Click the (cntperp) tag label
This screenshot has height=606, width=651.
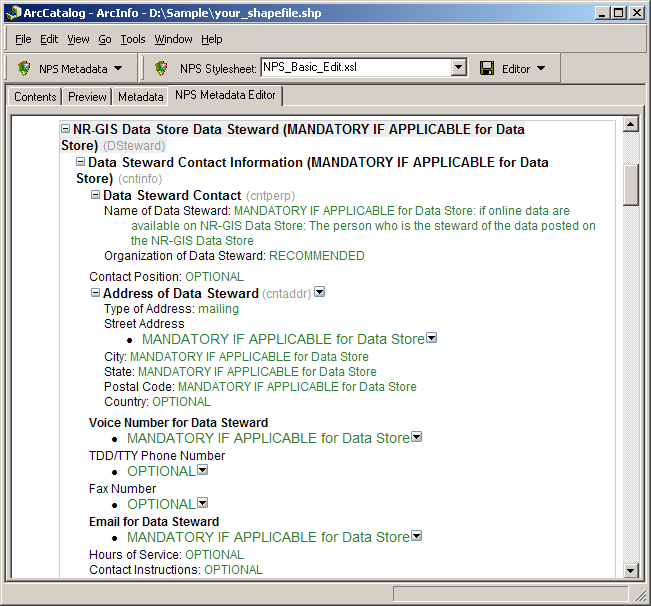click(271, 195)
